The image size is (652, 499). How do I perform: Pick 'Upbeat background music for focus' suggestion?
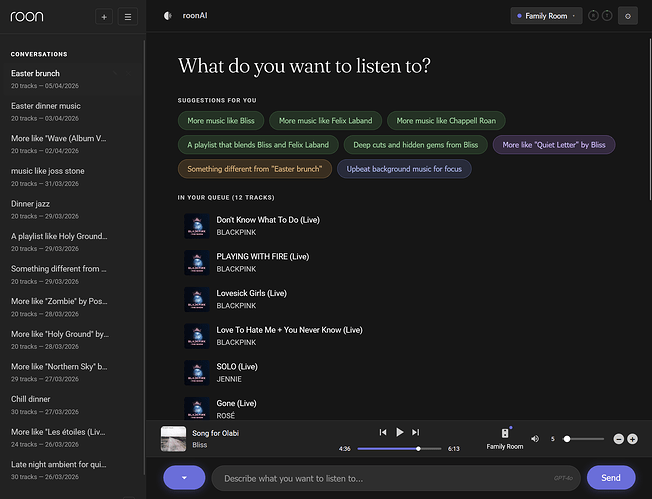click(x=404, y=169)
